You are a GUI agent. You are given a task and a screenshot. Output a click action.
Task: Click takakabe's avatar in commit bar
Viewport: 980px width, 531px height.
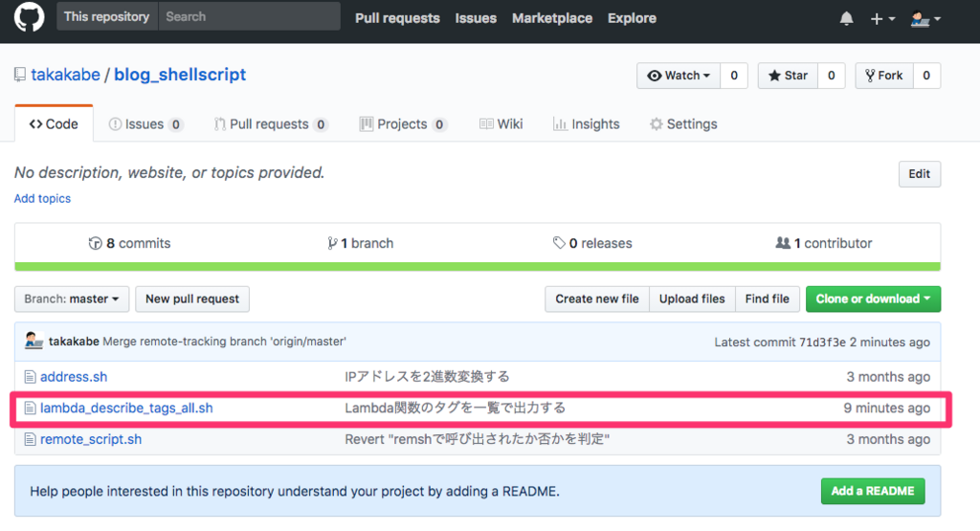[x=33, y=342]
